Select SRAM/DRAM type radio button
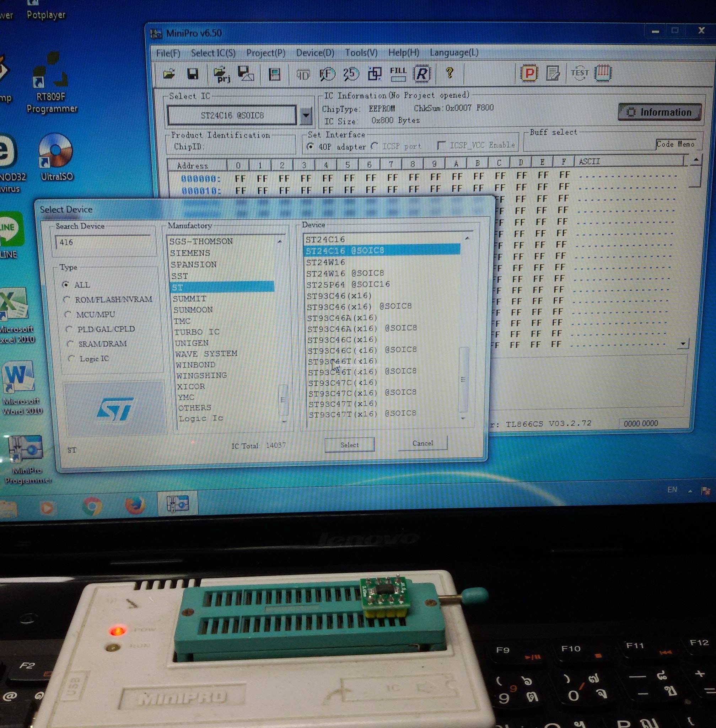 70,343
